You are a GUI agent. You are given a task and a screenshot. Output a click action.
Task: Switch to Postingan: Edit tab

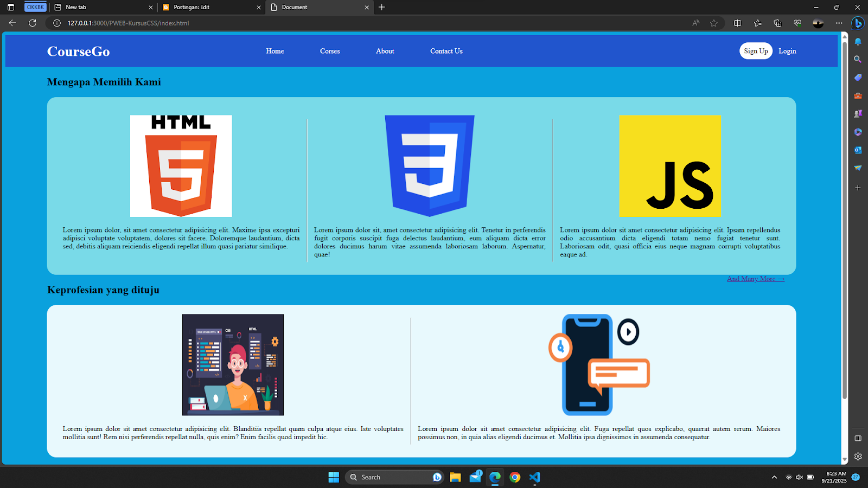tap(212, 7)
